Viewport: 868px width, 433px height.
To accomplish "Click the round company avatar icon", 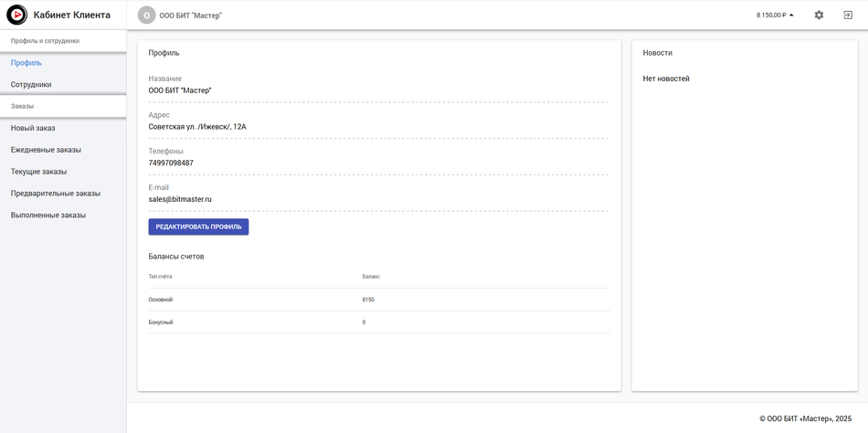I will 146,16.
